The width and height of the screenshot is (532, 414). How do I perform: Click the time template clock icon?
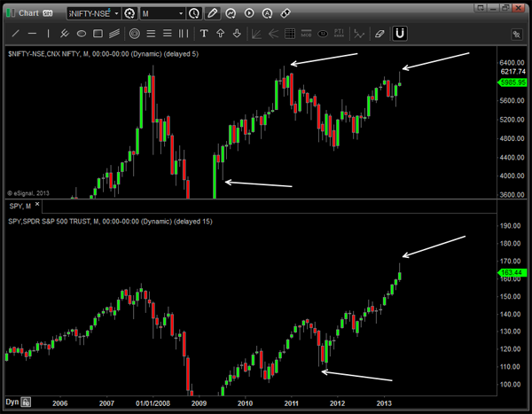coord(194,13)
